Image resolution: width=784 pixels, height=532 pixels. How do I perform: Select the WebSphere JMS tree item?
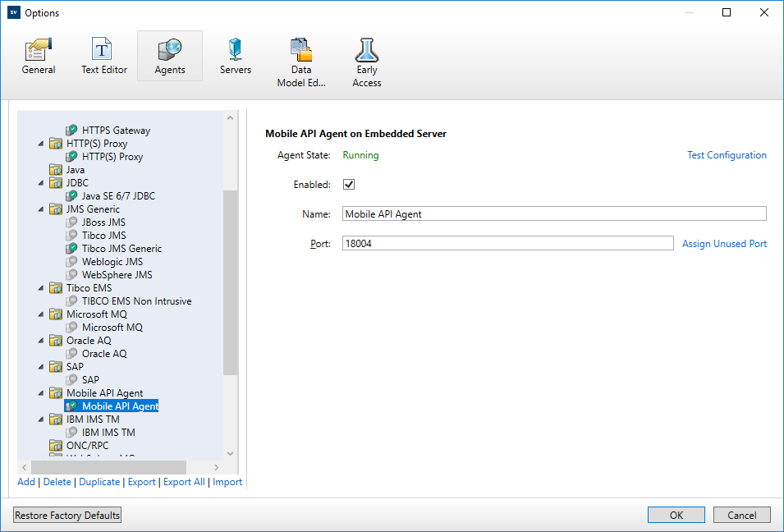tap(117, 275)
